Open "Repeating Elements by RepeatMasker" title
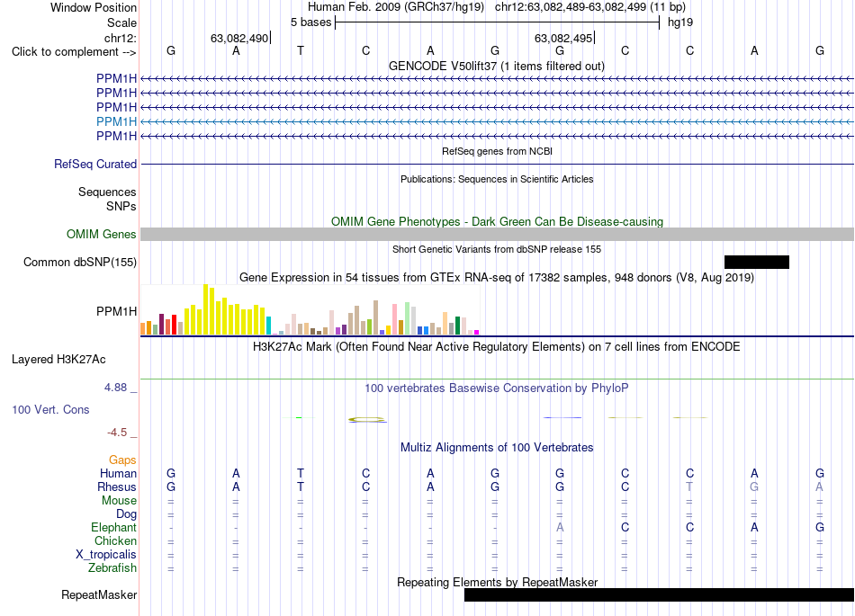The height and width of the screenshot is (616, 855). click(497, 582)
